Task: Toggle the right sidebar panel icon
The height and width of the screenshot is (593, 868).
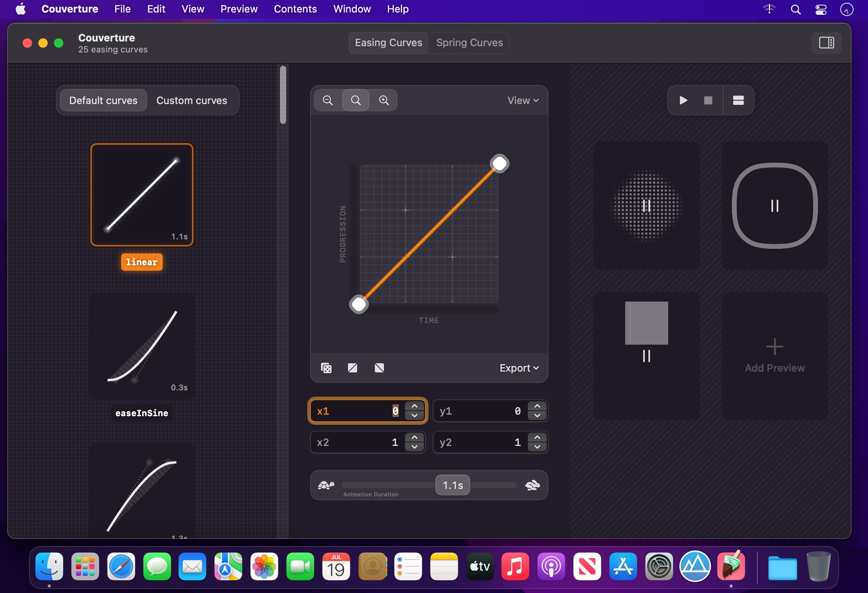Action: click(x=826, y=43)
